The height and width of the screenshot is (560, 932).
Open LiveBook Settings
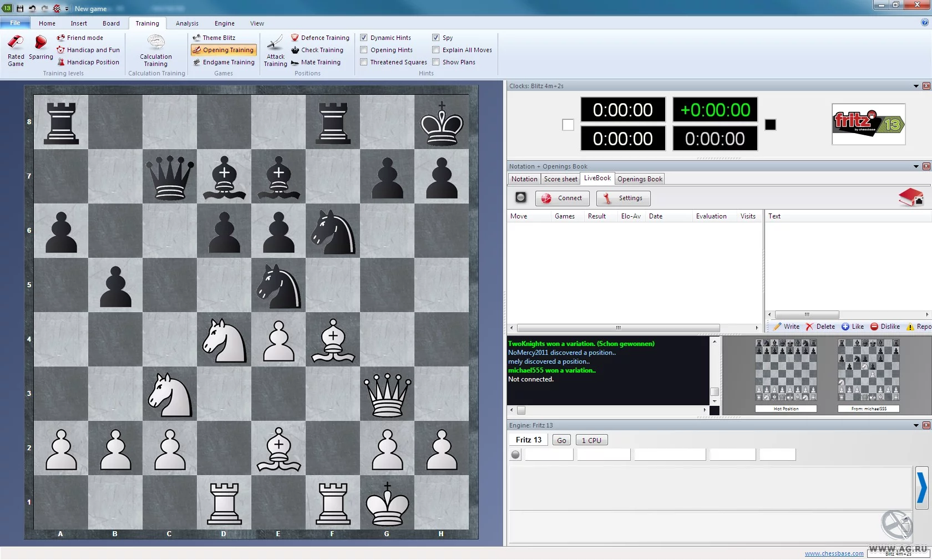[x=624, y=198]
